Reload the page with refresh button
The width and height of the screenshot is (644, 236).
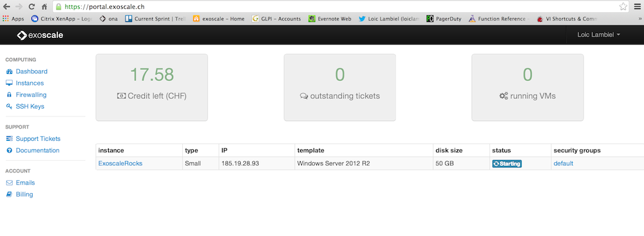pyautogui.click(x=32, y=6)
